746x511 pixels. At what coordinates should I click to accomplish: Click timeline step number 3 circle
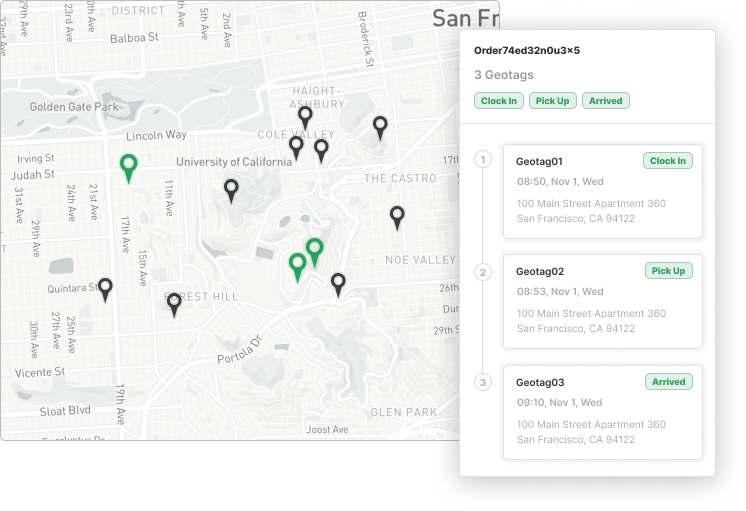pos(484,382)
